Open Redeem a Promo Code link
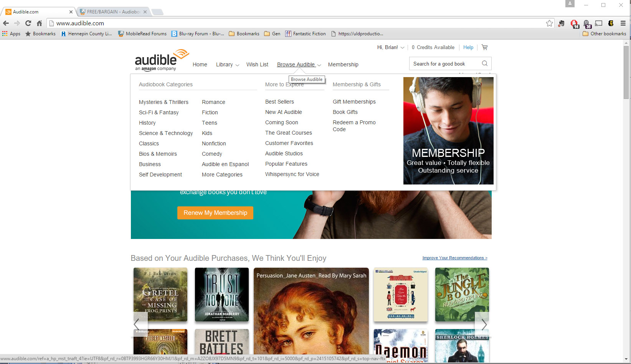Image resolution: width=631 pixels, height=364 pixels. pos(354,126)
